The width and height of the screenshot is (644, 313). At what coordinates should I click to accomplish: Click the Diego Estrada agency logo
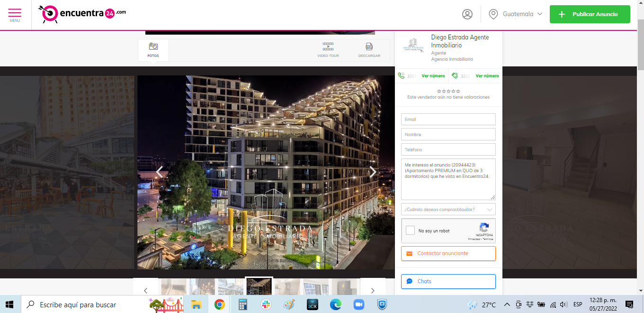click(x=413, y=46)
